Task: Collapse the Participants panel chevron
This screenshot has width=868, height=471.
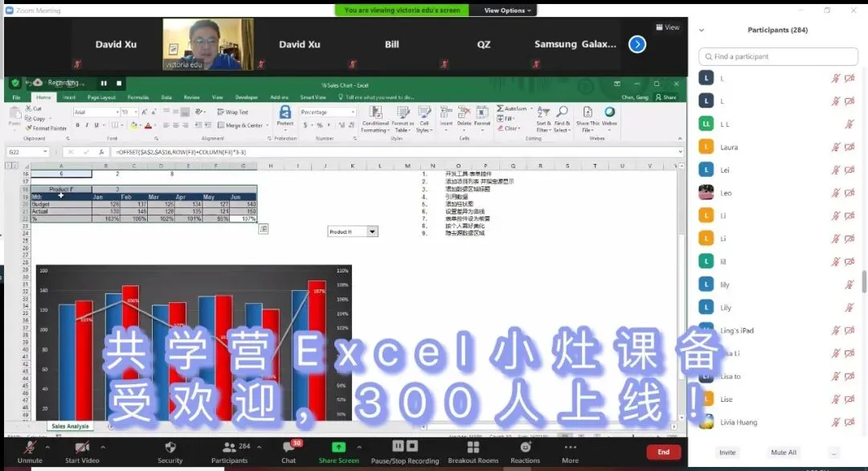Action: (702, 31)
